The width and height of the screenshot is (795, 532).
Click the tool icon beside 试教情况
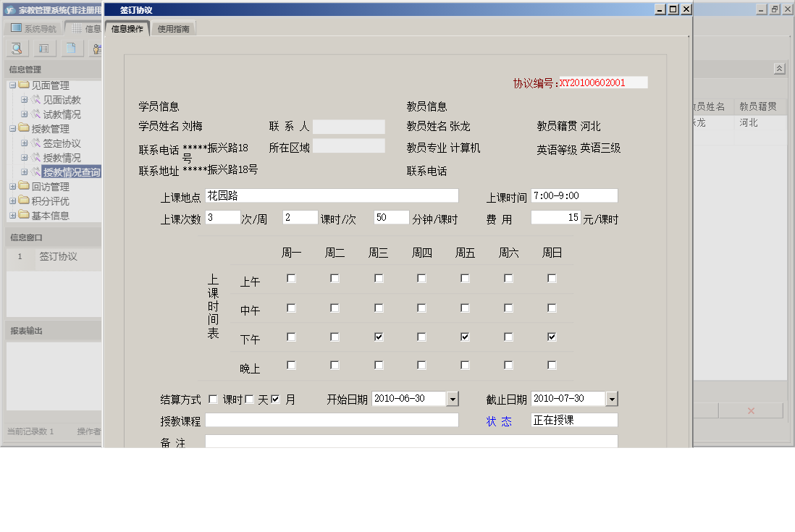[x=35, y=114]
